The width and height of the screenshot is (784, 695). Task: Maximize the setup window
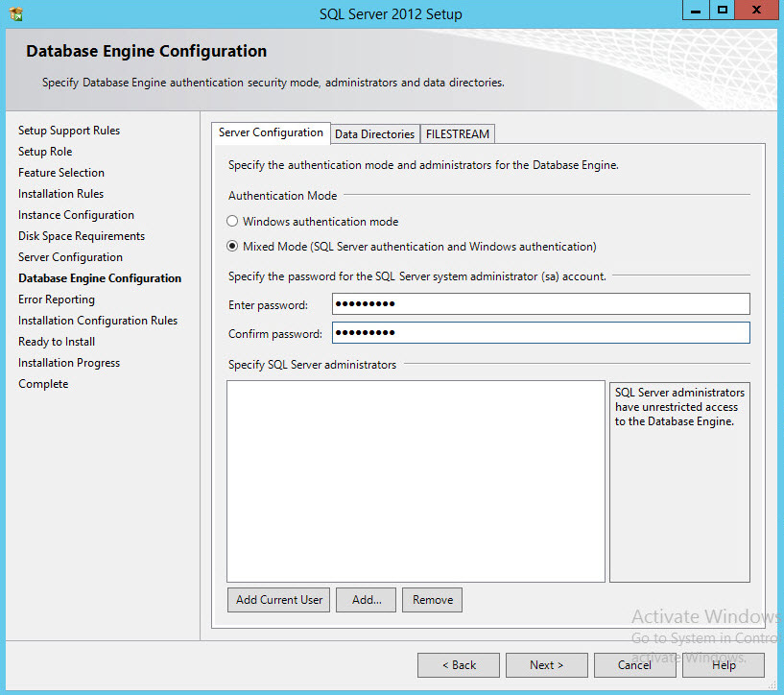(723, 10)
